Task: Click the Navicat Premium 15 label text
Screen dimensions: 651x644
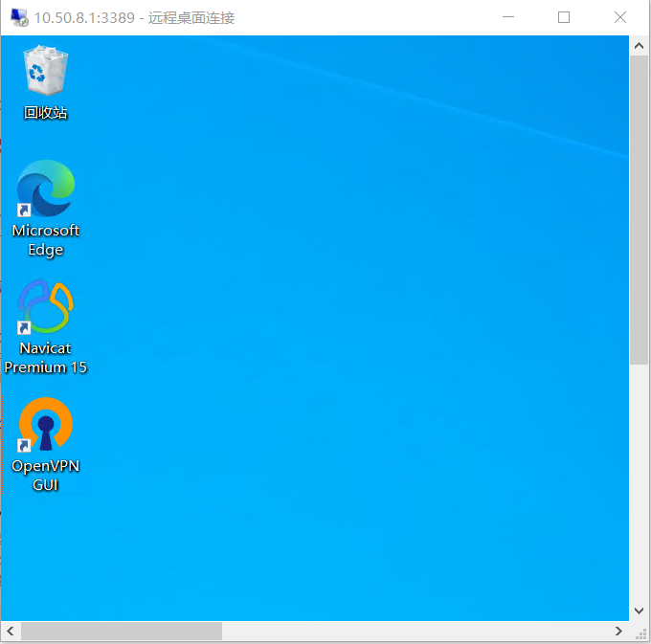Action: (x=46, y=358)
